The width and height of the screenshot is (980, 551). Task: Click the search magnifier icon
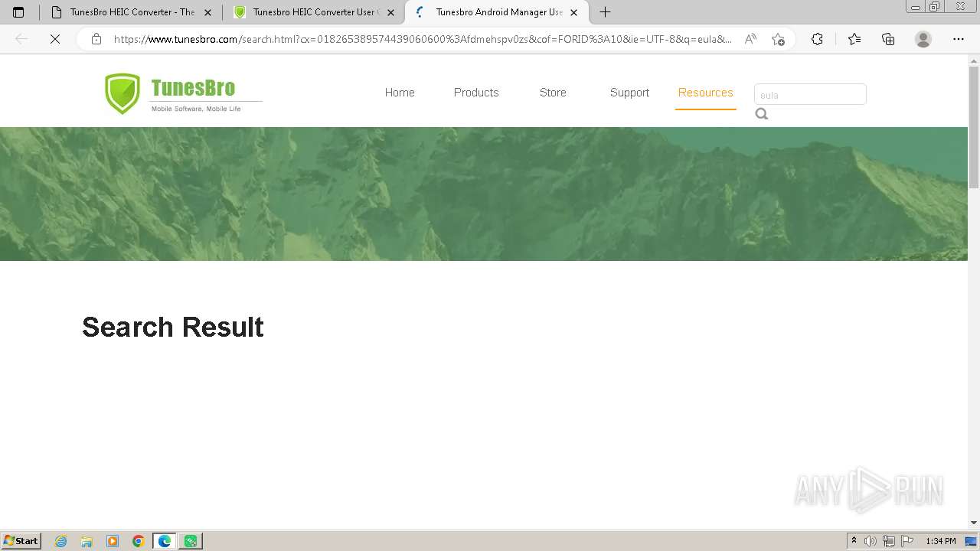coord(762,114)
